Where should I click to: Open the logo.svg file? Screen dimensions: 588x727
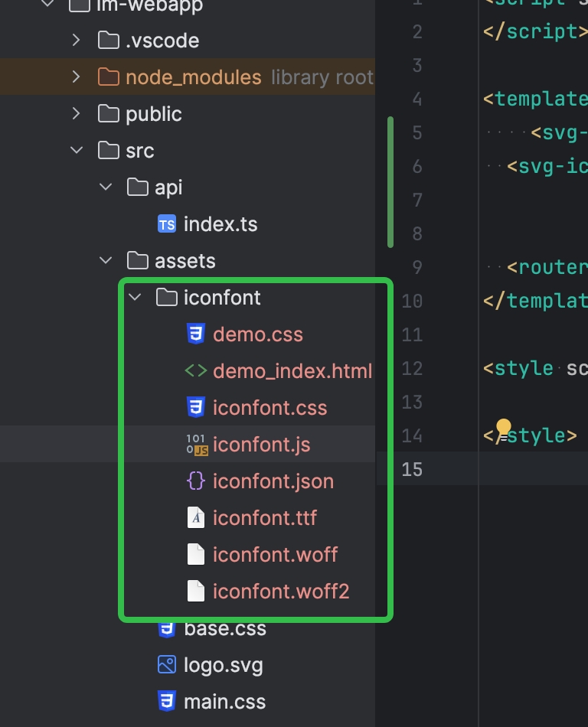pyautogui.click(x=224, y=666)
